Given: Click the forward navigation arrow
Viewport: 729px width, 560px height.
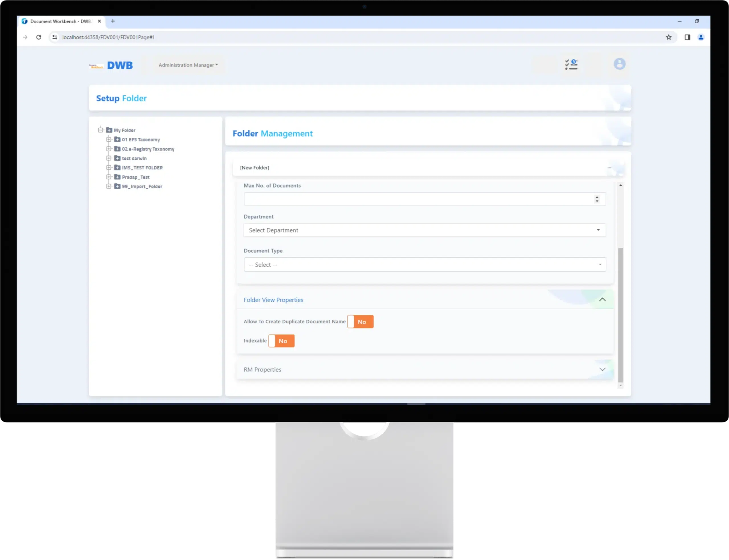Looking at the screenshot, I should pos(25,37).
